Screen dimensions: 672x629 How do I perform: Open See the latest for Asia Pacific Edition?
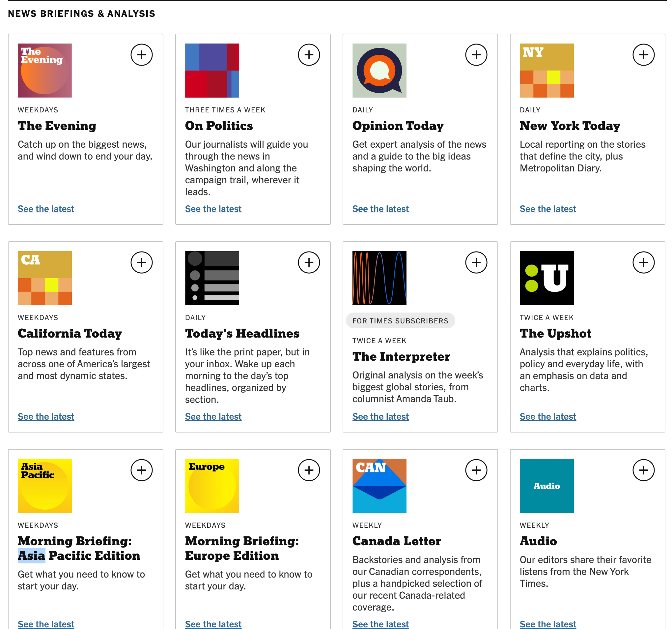pos(46,624)
